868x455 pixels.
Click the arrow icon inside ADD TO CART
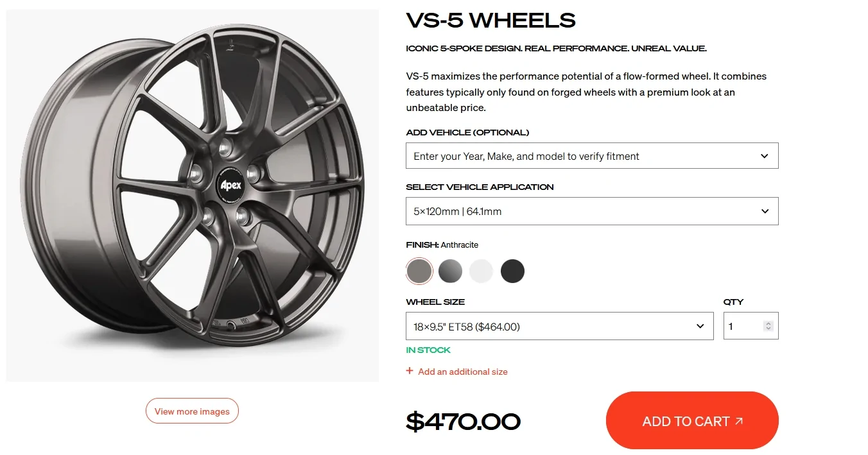point(739,421)
